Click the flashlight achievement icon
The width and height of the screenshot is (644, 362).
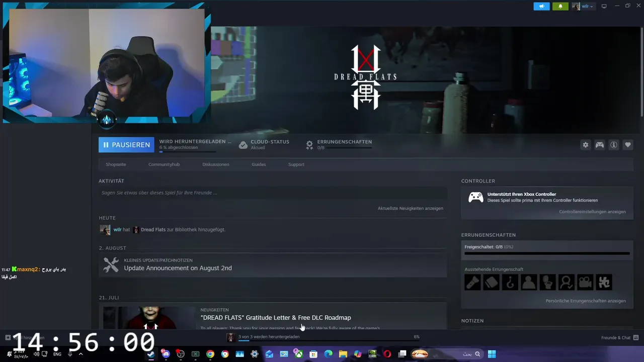click(472, 282)
